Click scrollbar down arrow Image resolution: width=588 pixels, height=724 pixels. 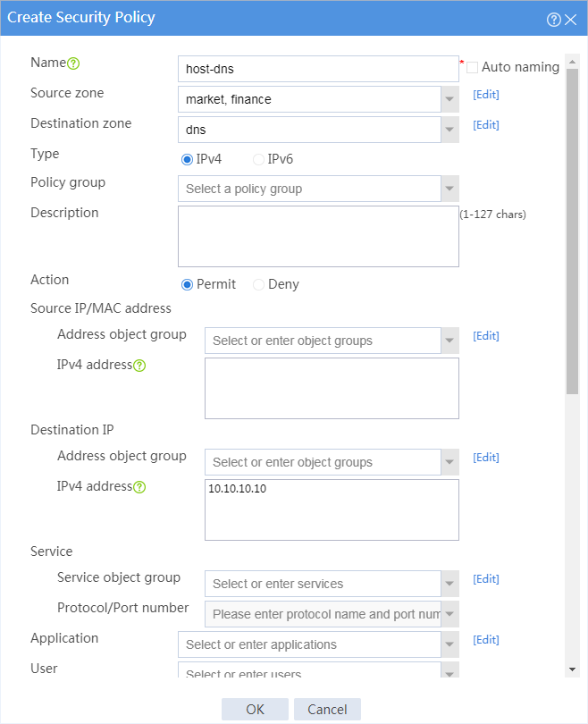pyautogui.click(x=572, y=669)
